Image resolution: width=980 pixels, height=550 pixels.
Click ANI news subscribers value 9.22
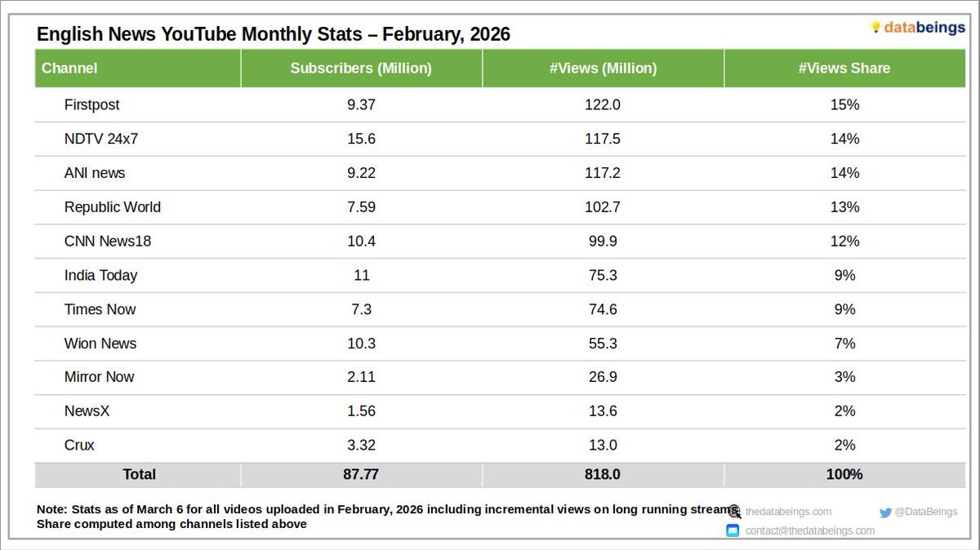click(361, 173)
